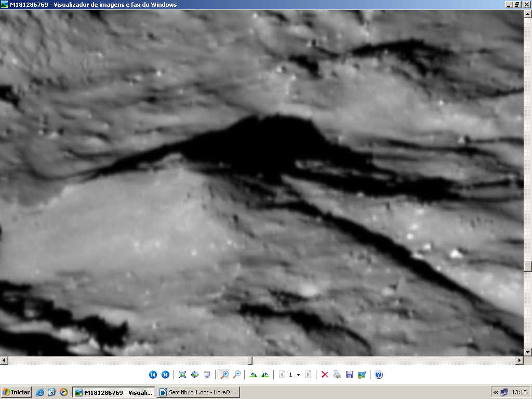532x399 pixels.
Task: Go to the next image
Action: (165, 375)
